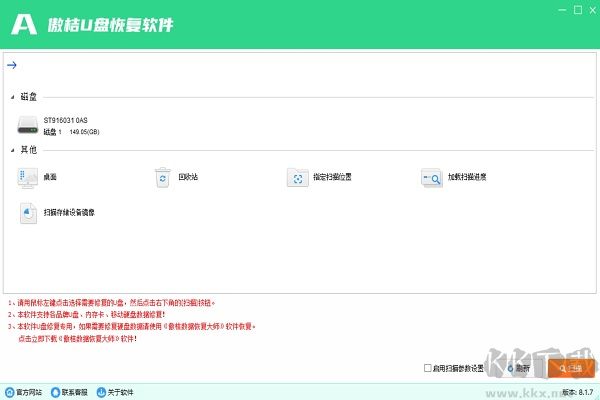Click the first red instruction line
600x400 pixels.
111,303
